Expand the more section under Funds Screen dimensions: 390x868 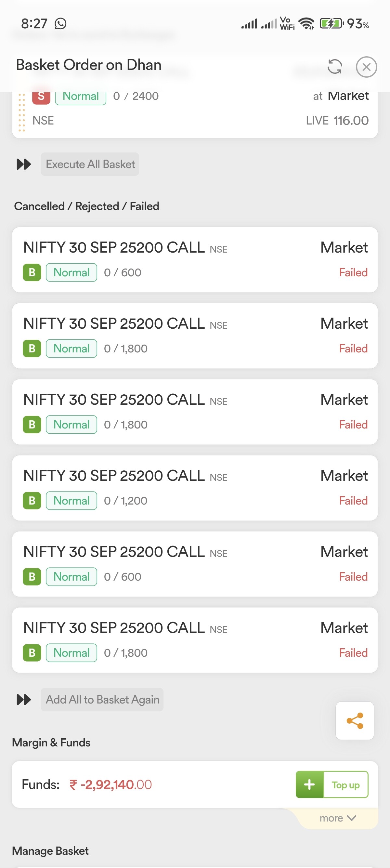coord(337,818)
